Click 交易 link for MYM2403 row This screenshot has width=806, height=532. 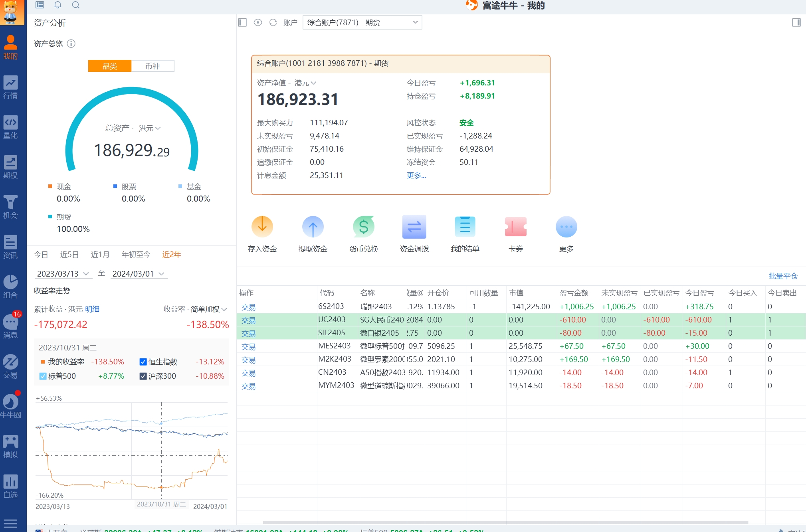pos(248,386)
